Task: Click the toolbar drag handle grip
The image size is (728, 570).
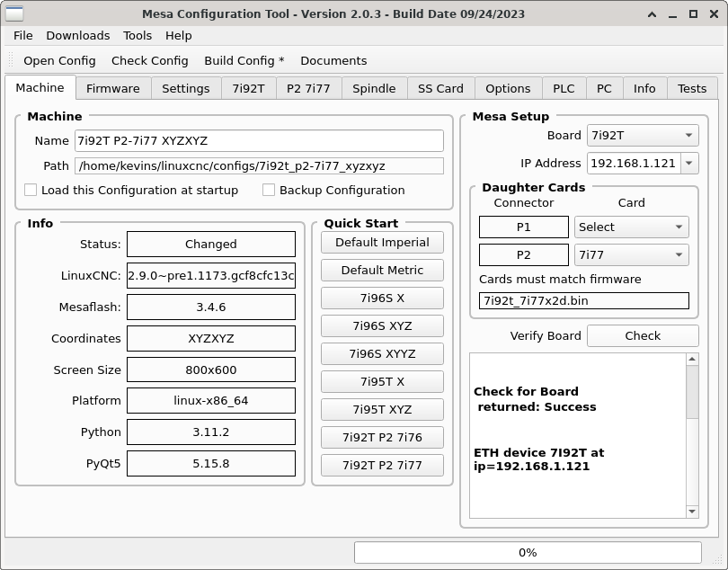Action: click(11, 61)
